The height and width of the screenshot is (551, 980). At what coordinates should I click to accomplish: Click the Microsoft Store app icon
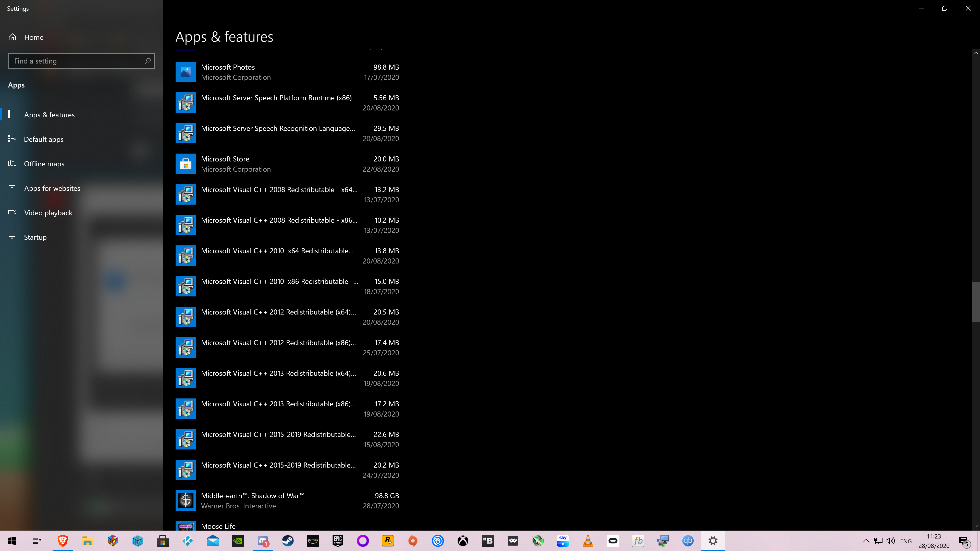tap(186, 164)
